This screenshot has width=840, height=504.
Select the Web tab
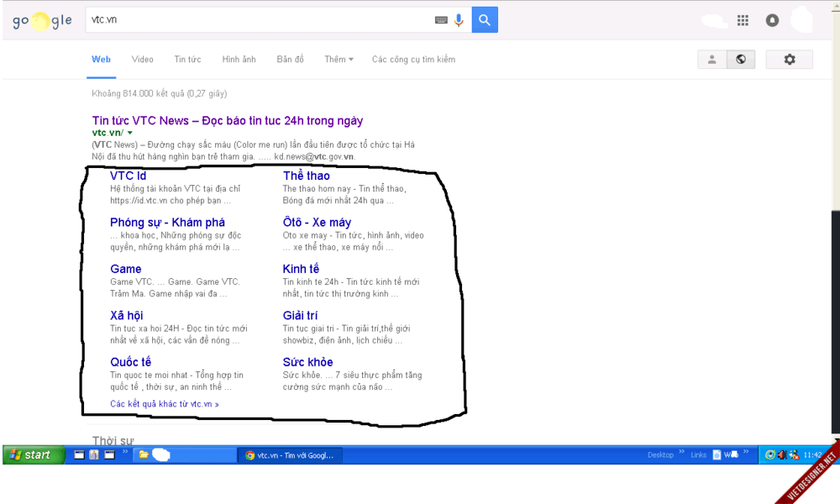pos(102,60)
